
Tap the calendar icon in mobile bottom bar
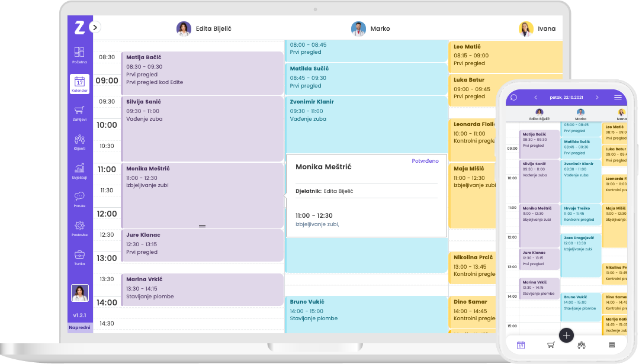(521, 344)
